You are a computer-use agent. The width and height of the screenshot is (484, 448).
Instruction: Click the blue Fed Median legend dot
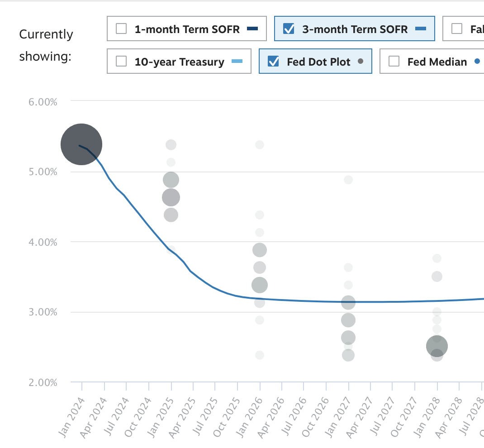[477, 61]
